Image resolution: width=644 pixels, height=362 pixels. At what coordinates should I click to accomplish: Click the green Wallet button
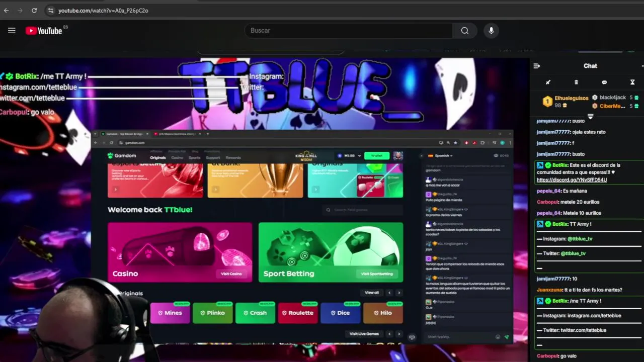pos(377,156)
